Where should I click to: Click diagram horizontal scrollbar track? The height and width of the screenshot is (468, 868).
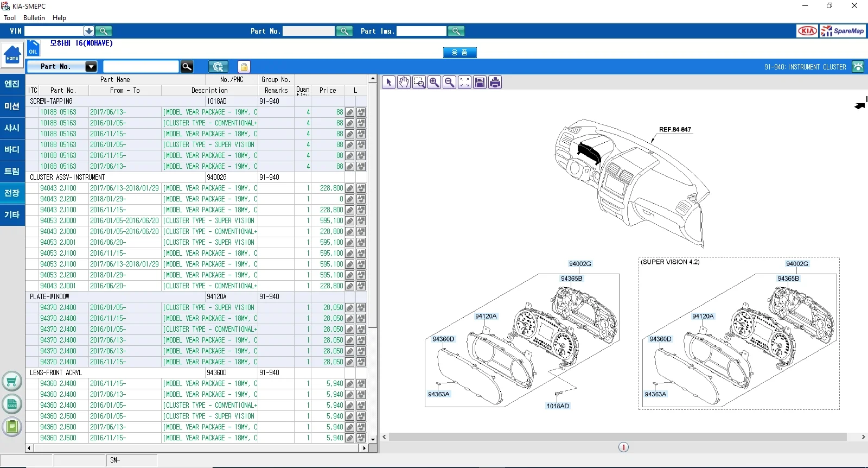(x=617, y=437)
